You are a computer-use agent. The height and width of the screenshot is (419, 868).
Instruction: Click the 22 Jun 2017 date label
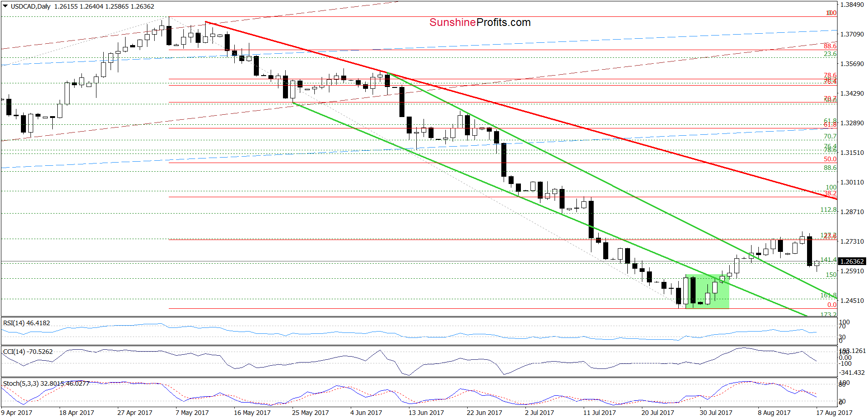tap(484, 413)
